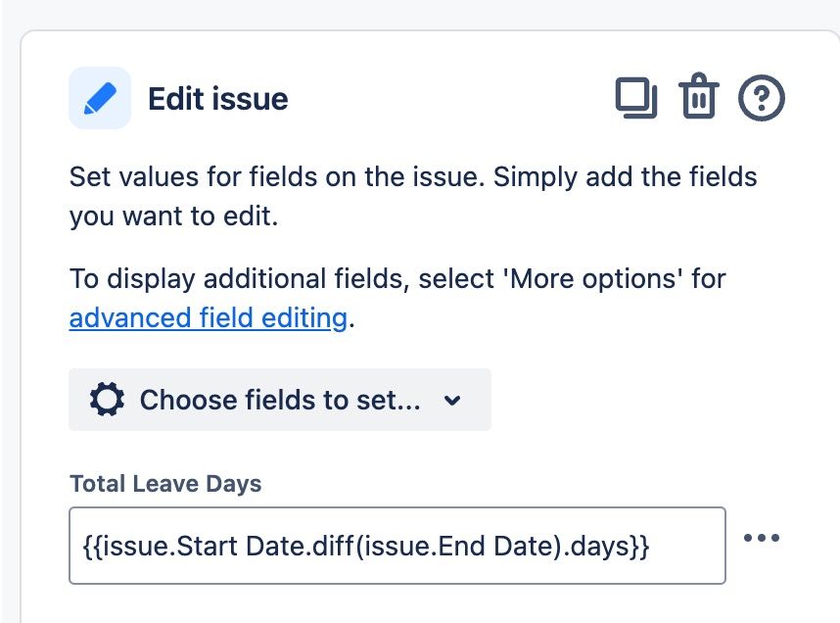840x623 pixels.
Task: Delete the Edit issue action via trash icon
Action: coord(698,98)
